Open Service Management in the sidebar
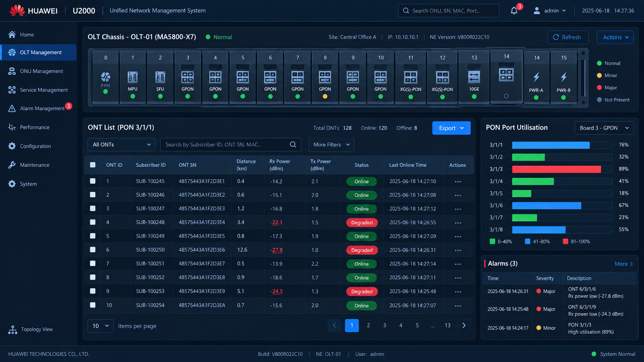Image resolution: width=644 pixels, height=362 pixels. click(39, 90)
